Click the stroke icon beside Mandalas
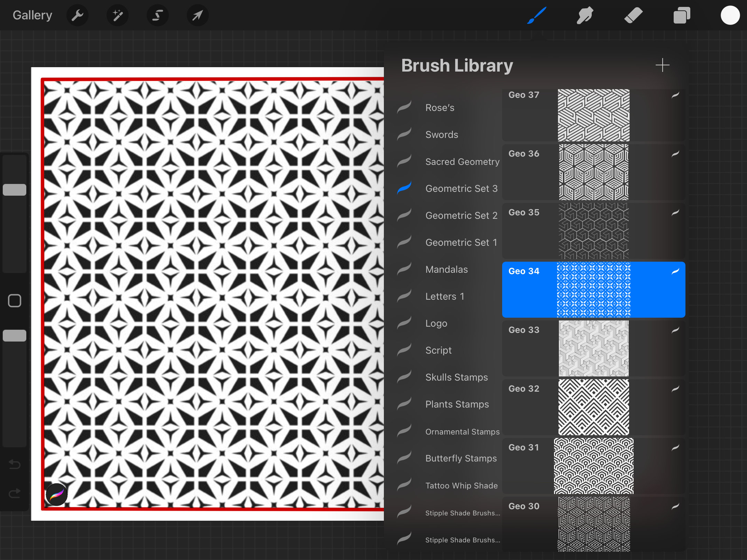Screen dimensions: 747x560 [404, 269]
